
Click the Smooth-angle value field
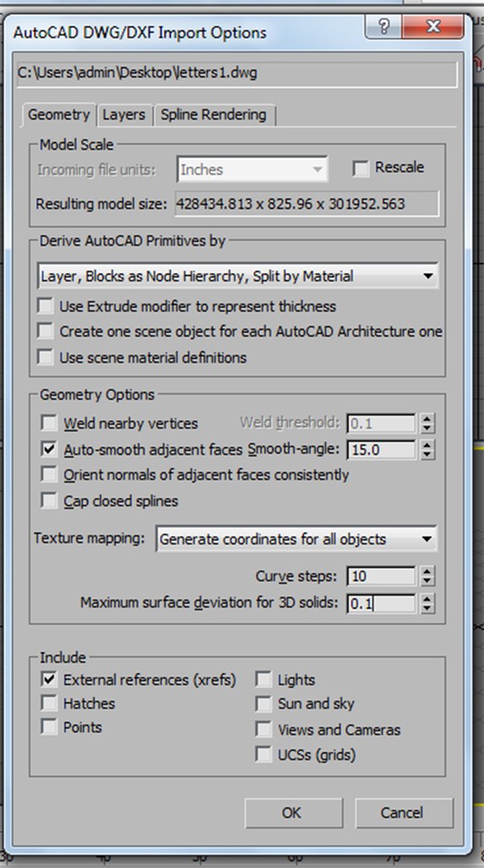382,449
